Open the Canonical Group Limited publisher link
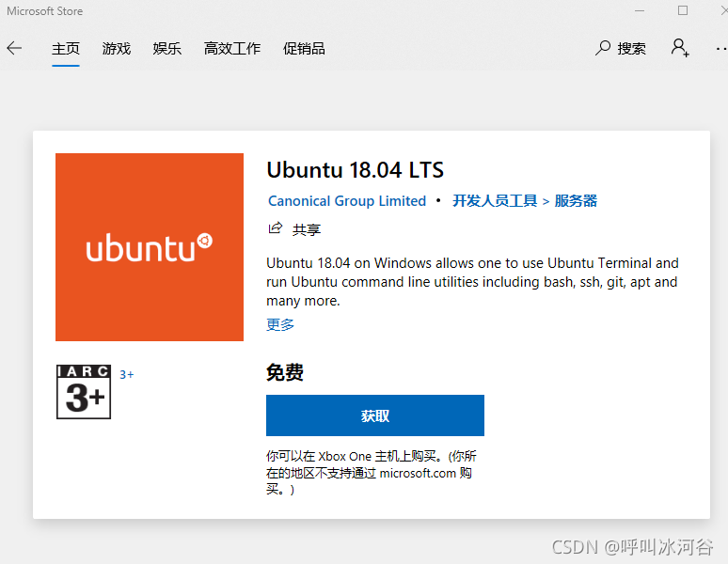The width and height of the screenshot is (728, 564). pyautogui.click(x=347, y=201)
